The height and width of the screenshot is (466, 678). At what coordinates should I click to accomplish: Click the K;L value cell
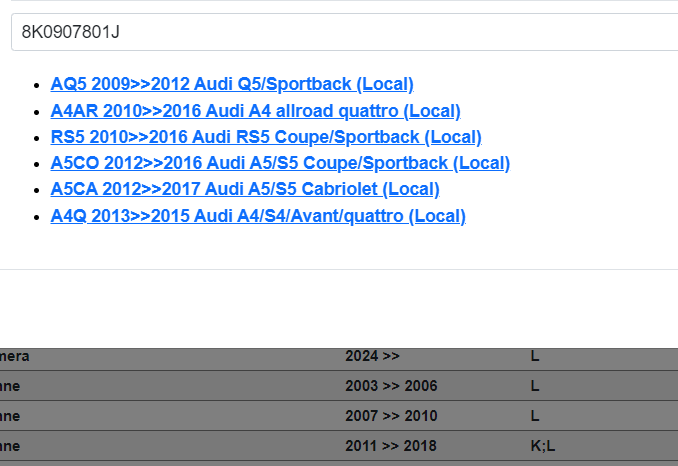click(542, 445)
